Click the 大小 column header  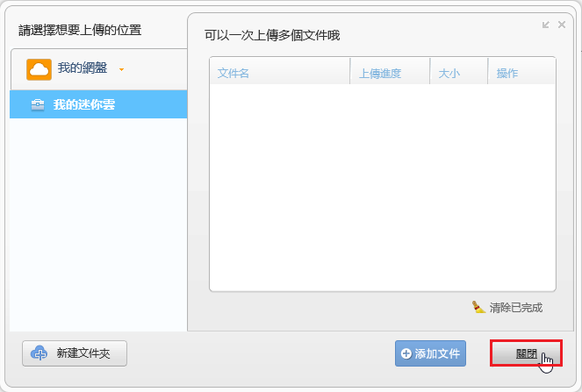(459, 73)
